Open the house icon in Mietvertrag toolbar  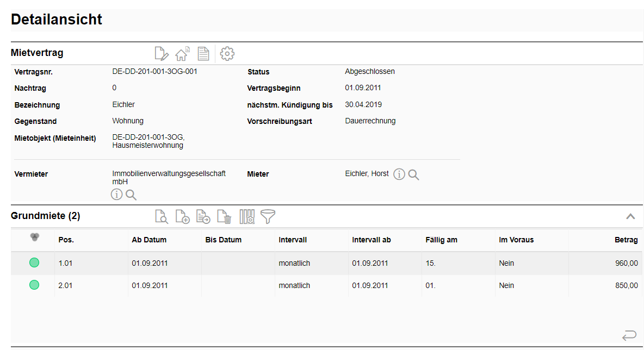182,54
